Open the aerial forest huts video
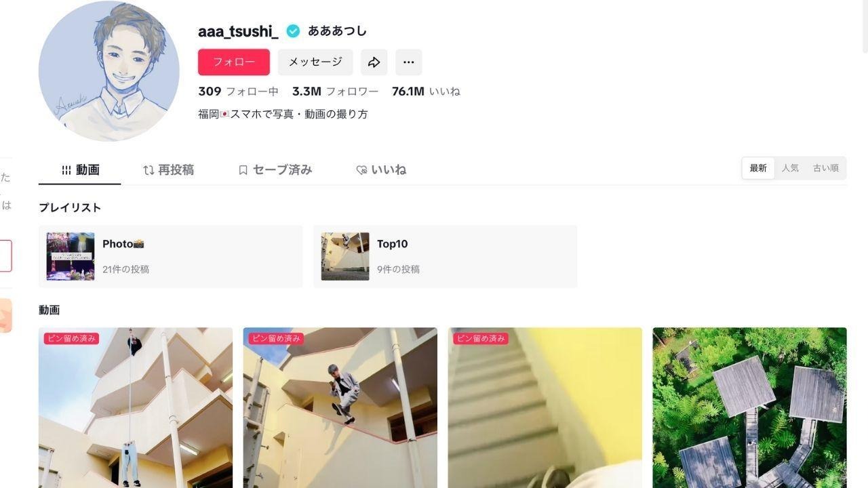 point(749,408)
